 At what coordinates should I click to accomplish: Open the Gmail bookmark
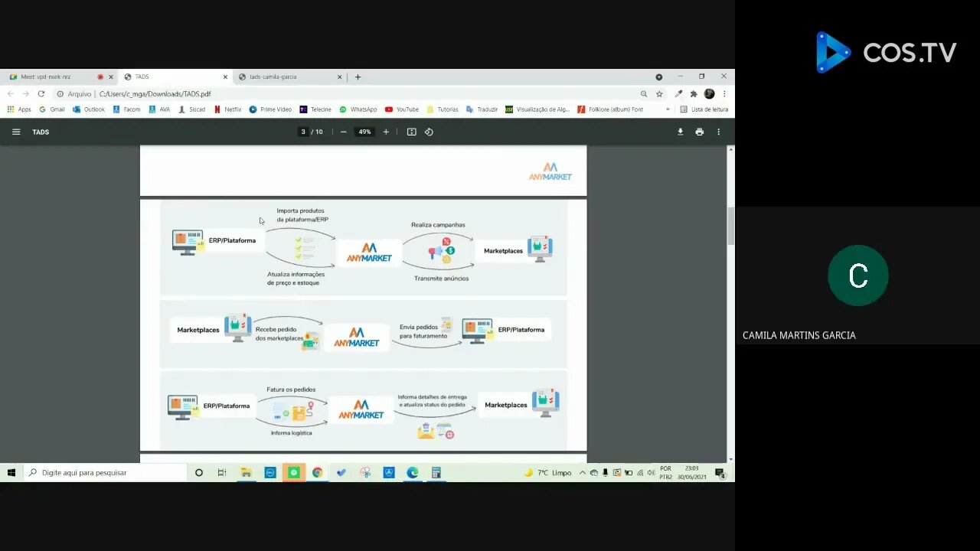[52, 109]
